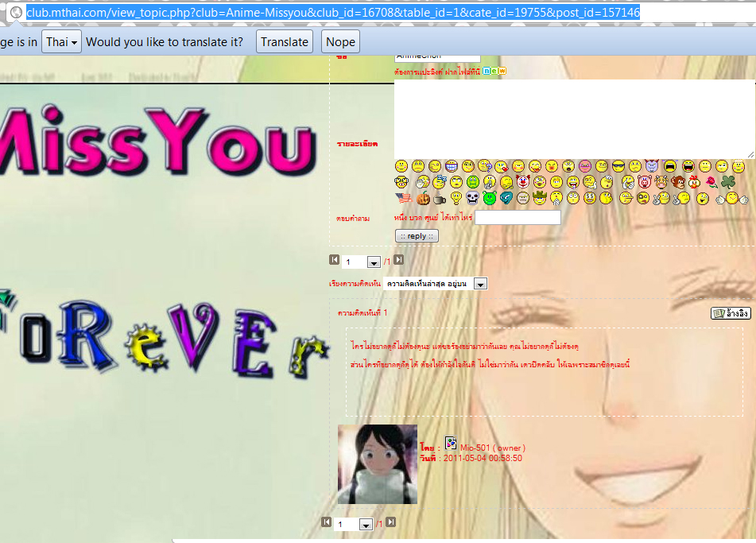Insert the angel halo emoticon
Image resolution: width=756 pixels, height=543 pixels.
(x=739, y=166)
